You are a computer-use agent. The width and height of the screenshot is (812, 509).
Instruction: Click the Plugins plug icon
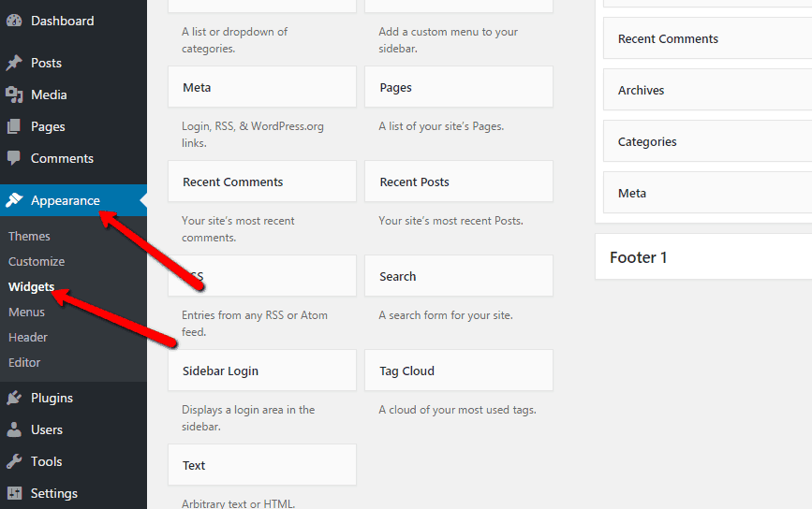click(14, 398)
